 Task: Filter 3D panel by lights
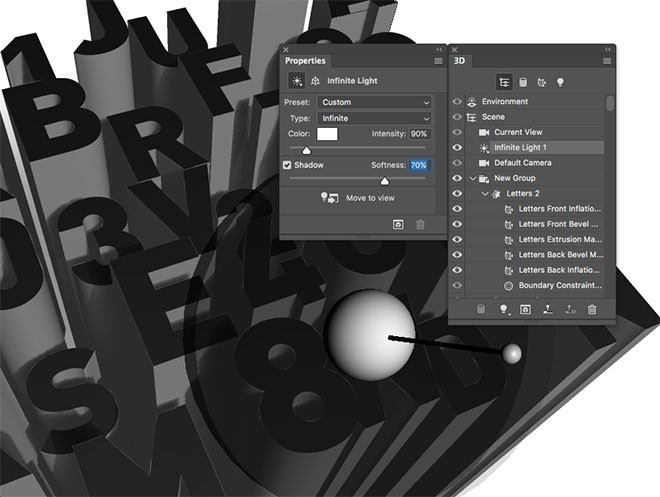coord(559,82)
